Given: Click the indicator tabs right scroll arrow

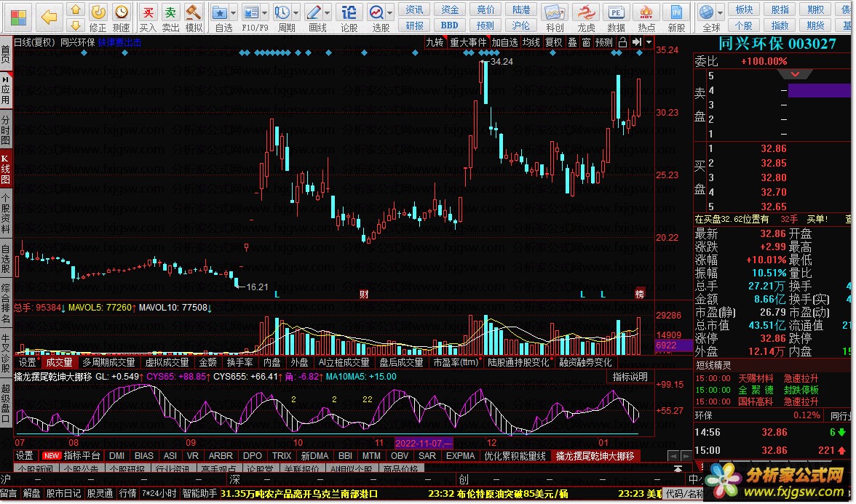Looking at the screenshot, I should point(687,456).
